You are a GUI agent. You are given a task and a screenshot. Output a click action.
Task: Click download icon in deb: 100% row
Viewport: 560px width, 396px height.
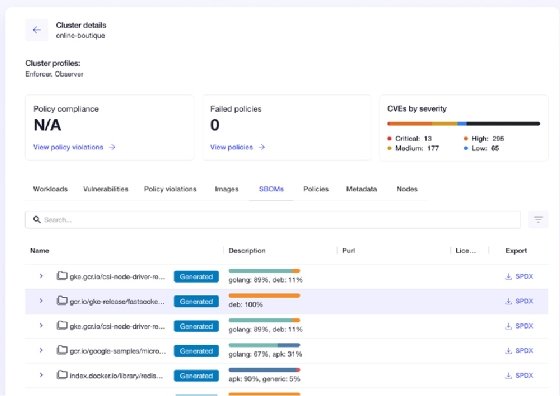(509, 301)
